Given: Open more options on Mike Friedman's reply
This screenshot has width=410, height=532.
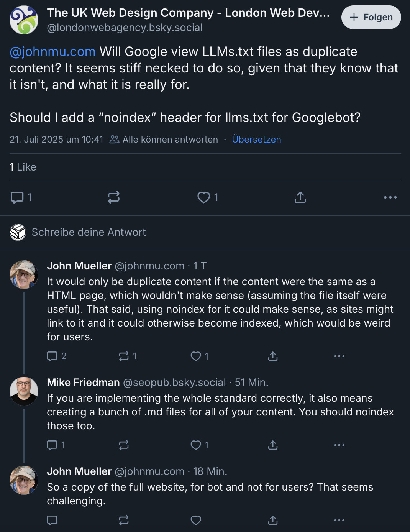Looking at the screenshot, I should point(339,445).
